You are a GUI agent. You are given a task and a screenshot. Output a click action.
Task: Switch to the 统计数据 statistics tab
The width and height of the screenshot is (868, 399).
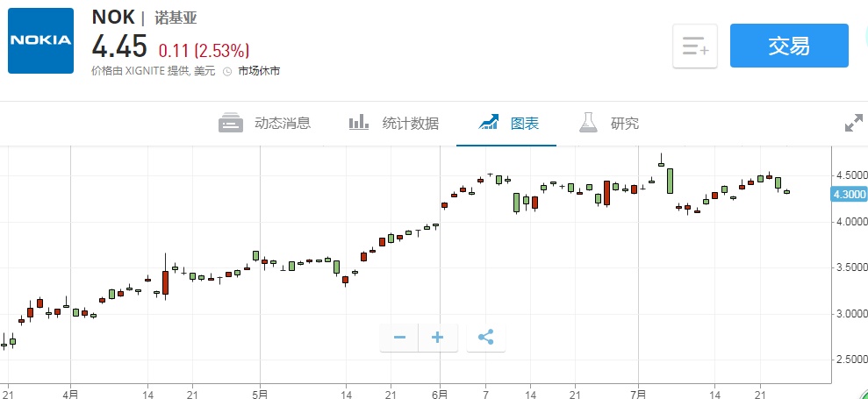click(x=410, y=123)
